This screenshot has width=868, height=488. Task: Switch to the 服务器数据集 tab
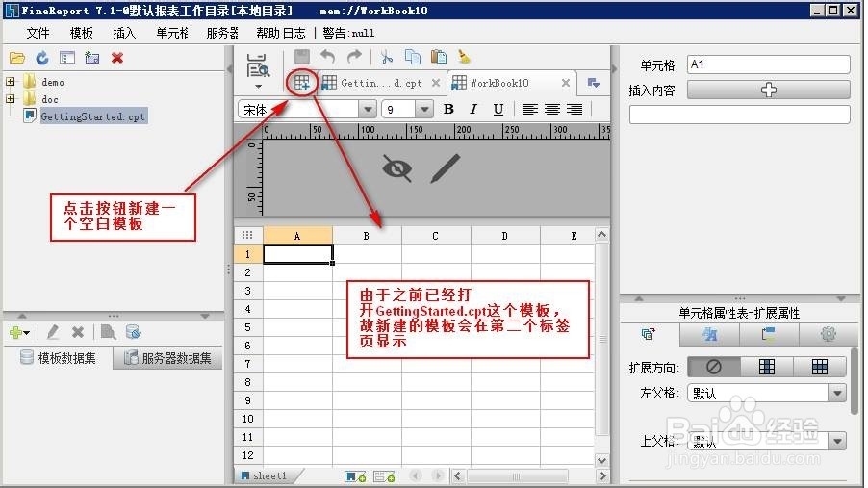point(167,358)
